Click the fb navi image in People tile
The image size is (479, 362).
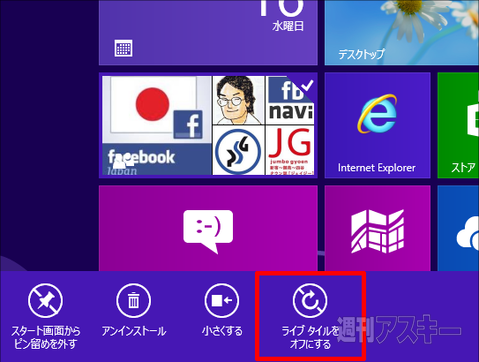click(290, 100)
